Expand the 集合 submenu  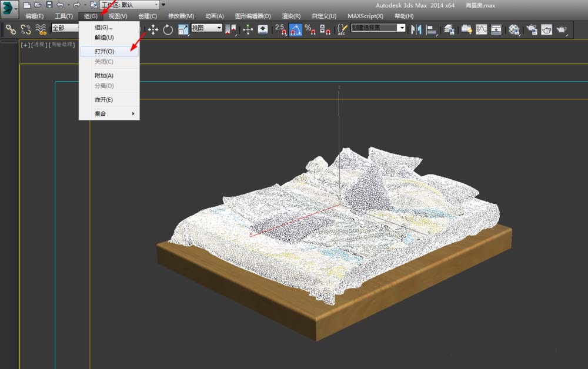click(109, 113)
